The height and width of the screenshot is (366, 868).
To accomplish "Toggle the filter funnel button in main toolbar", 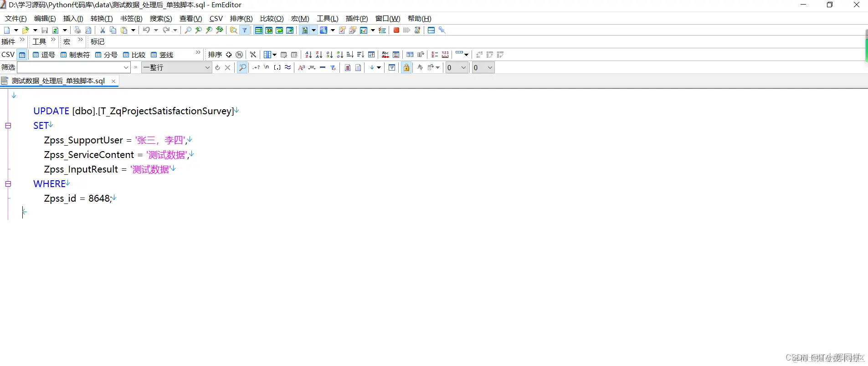I will tap(245, 30).
